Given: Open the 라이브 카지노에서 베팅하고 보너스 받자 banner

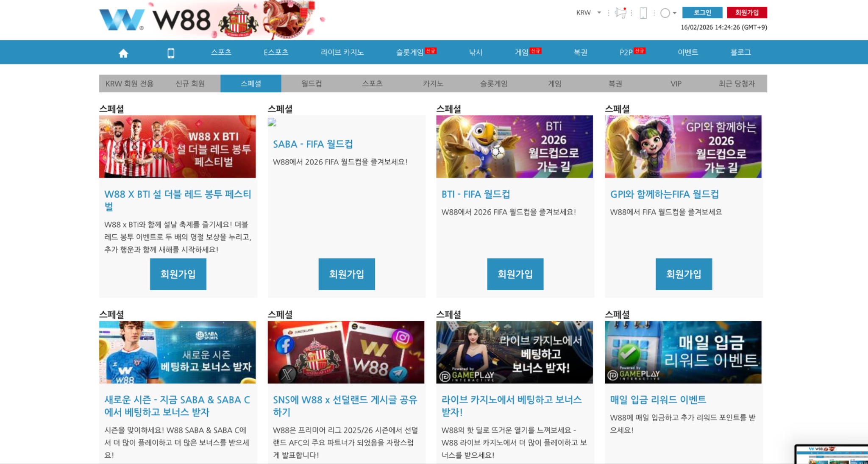Looking at the screenshot, I should click(x=515, y=352).
